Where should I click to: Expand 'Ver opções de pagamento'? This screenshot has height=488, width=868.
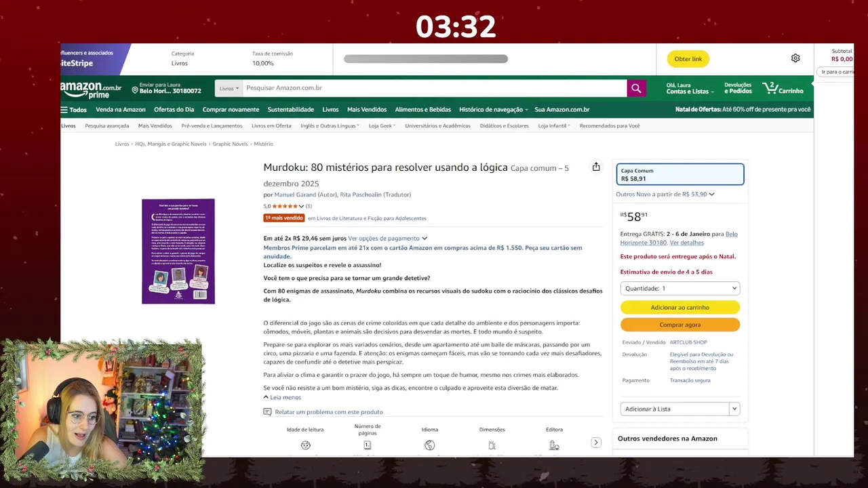[387, 239]
